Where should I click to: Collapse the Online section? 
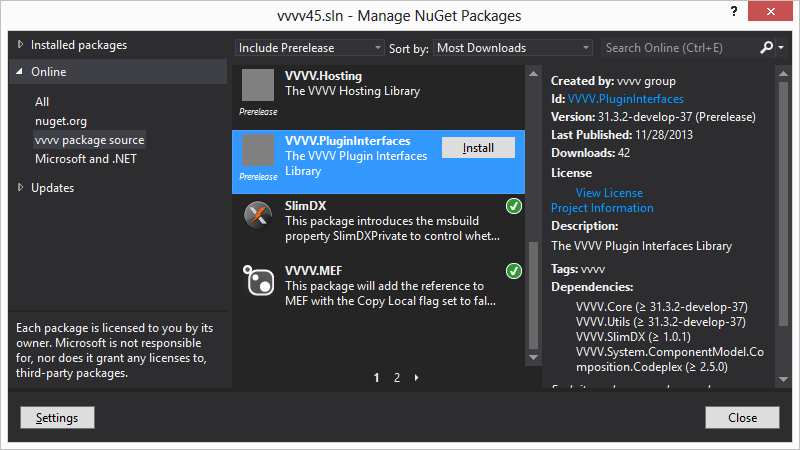tap(19, 71)
